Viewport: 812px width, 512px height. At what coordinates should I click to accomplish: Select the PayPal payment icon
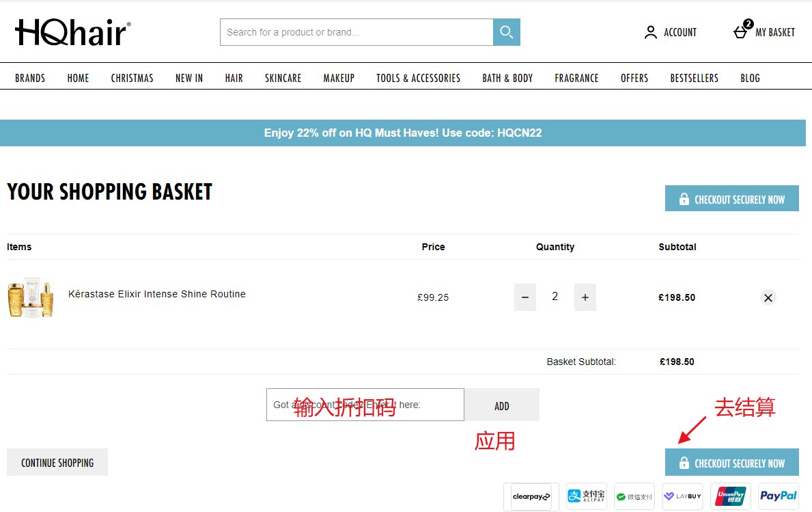[x=779, y=496]
